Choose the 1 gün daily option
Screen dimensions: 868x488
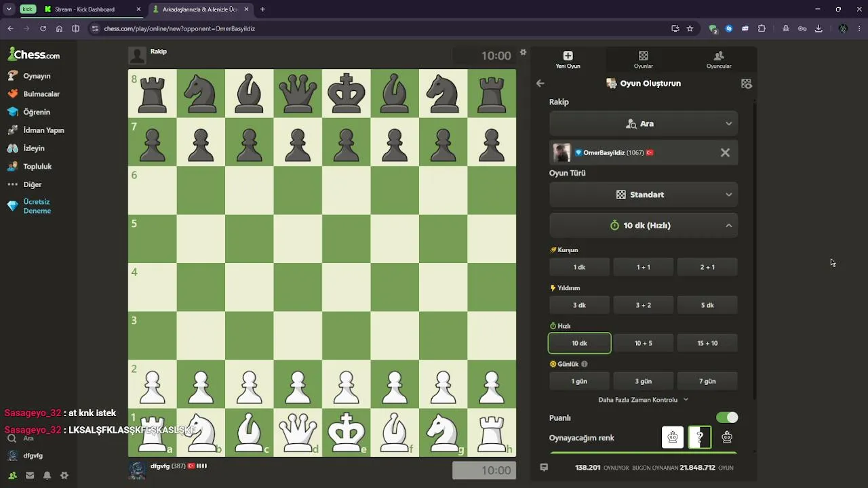579,381
